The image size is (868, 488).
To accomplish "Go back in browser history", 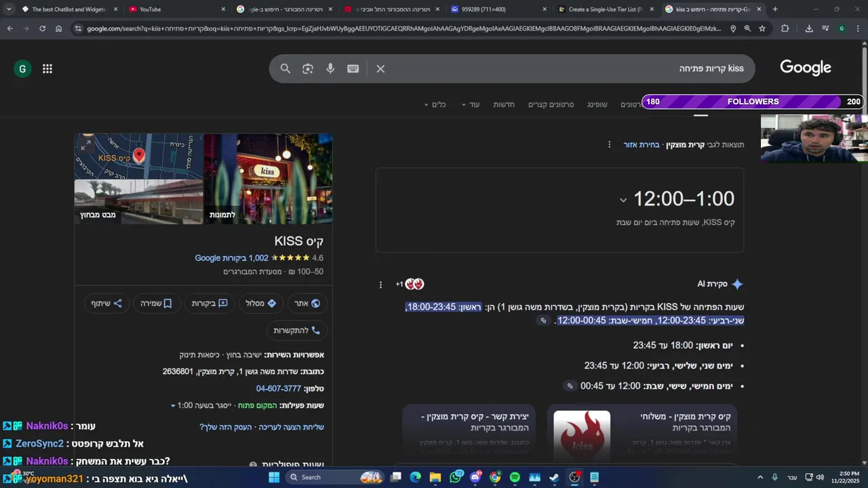I will point(9,28).
